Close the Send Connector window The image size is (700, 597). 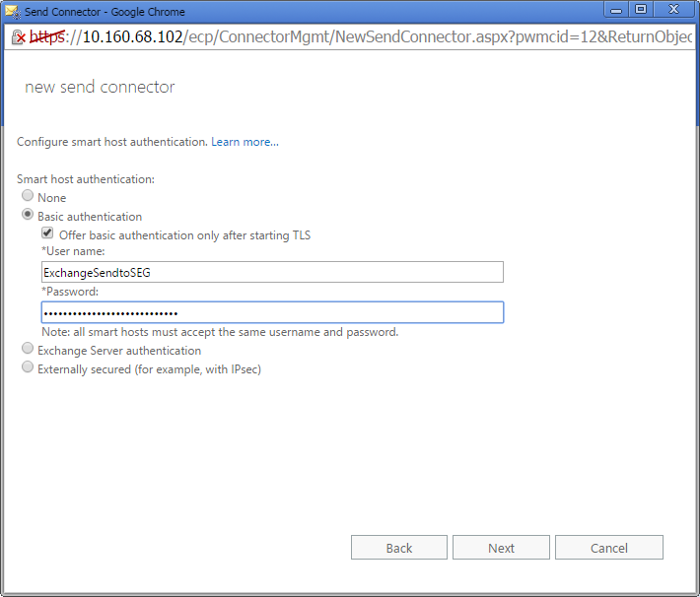pyautogui.click(x=673, y=10)
